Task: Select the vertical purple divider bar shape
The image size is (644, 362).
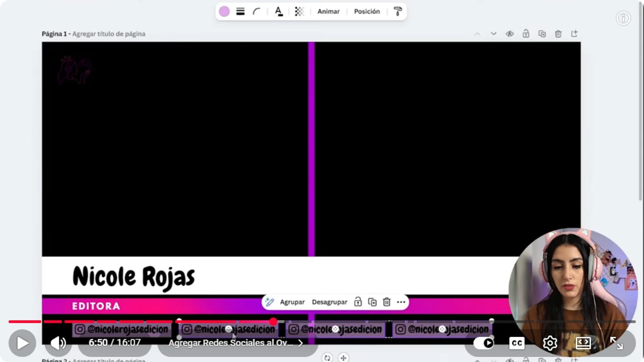Action: [311, 149]
